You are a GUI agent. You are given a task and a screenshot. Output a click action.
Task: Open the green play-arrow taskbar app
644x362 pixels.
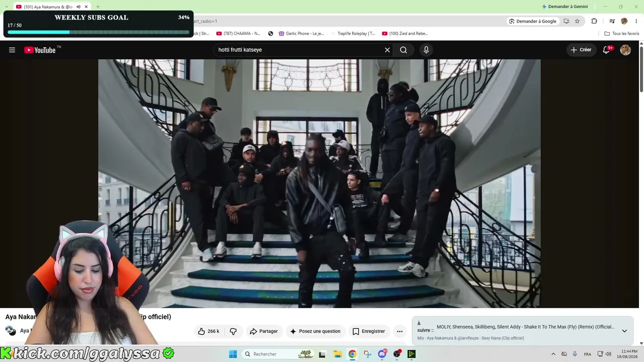tap(412, 354)
